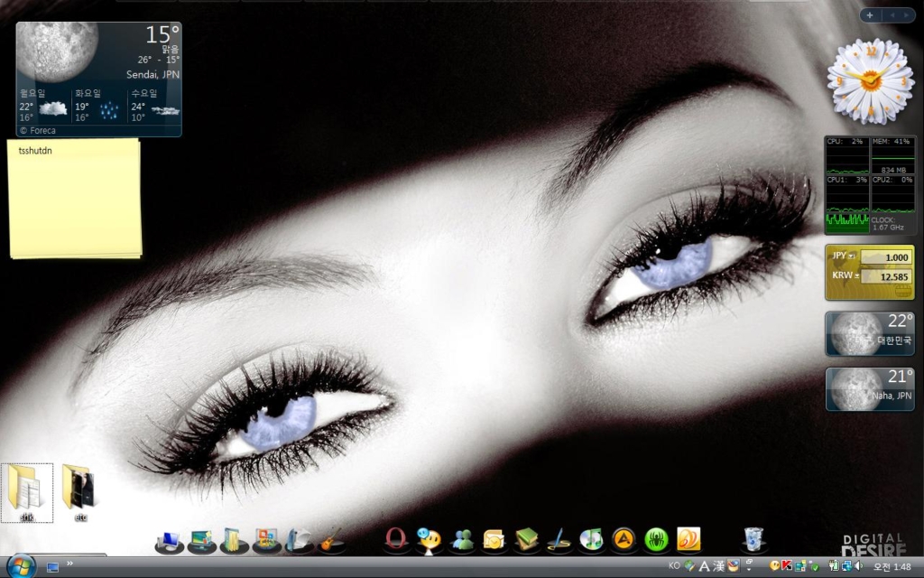Launch the music disc player dock icon
924x578 pixels.
591,540
